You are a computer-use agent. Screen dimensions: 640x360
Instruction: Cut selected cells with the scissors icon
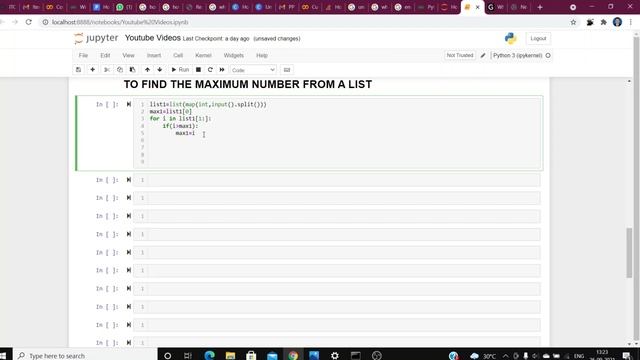(107, 70)
